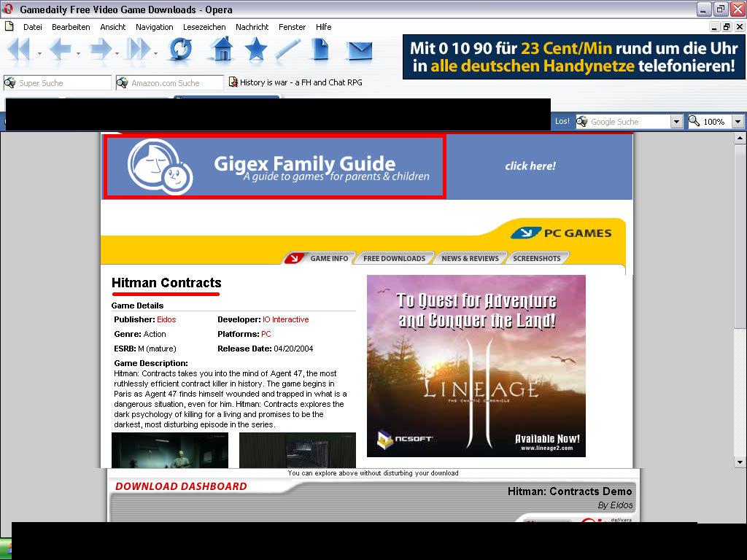Open the Fenster menu

(292, 27)
